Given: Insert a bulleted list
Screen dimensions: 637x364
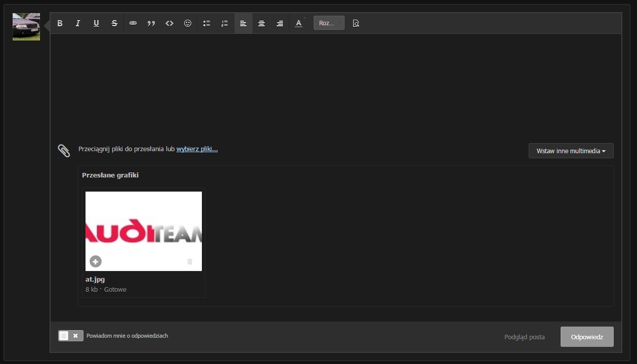Looking at the screenshot, I should 206,23.
